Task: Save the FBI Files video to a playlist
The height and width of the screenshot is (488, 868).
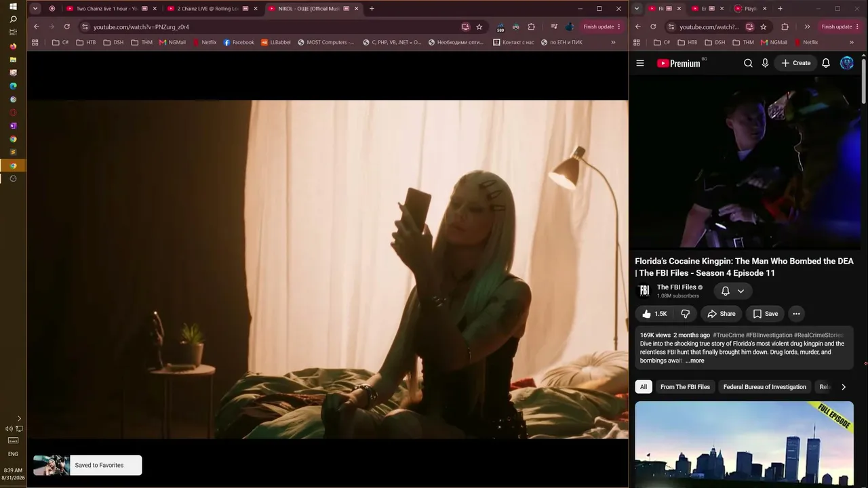Action: click(x=765, y=314)
